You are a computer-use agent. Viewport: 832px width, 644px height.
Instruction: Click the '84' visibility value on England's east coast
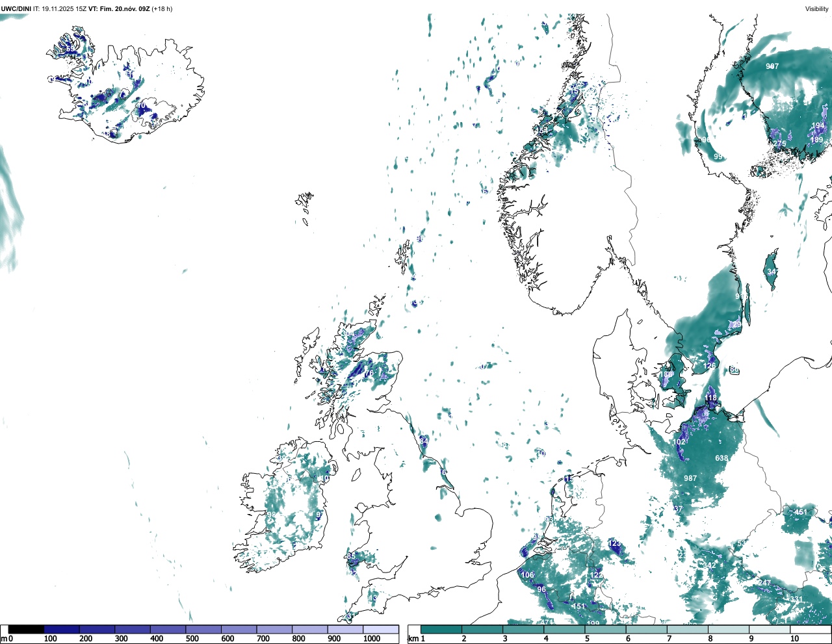424,441
